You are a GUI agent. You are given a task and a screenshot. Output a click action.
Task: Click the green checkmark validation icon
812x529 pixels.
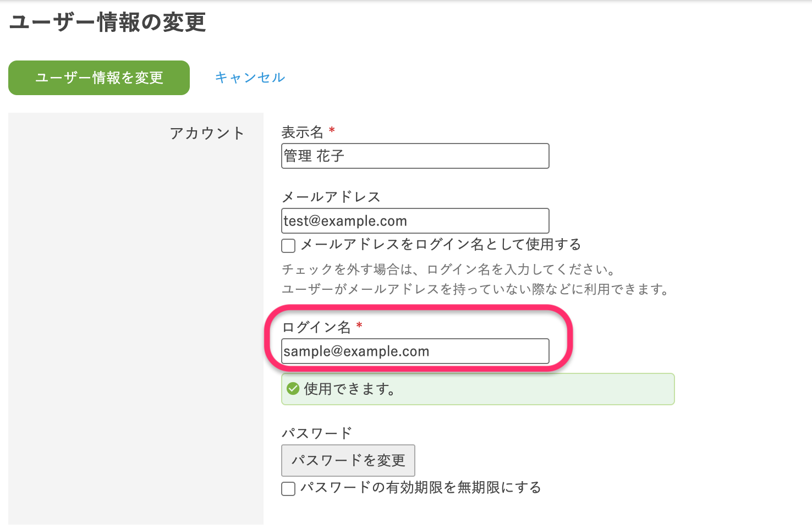tap(293, 389)
